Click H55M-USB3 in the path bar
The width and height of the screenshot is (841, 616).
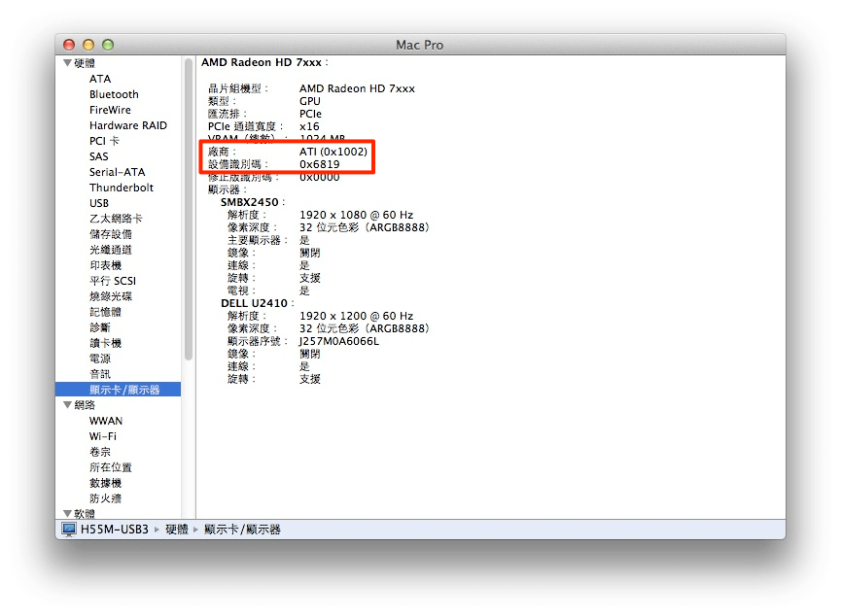tap(115, 530)
